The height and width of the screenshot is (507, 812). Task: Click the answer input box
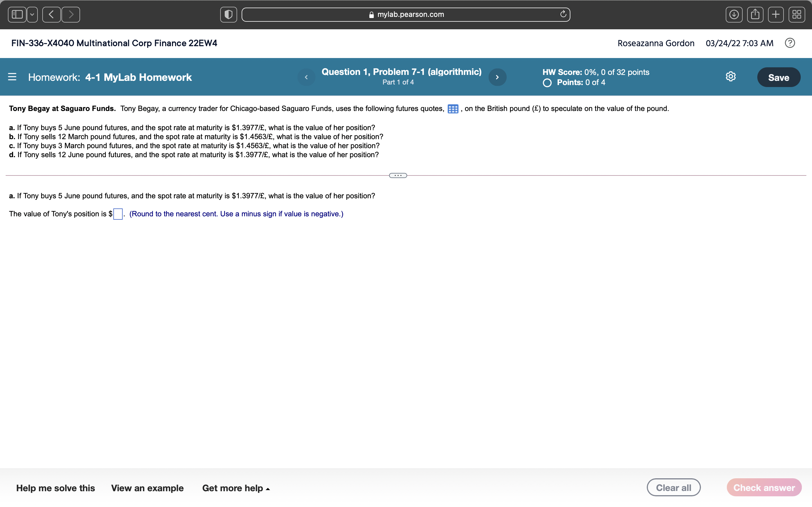coord(118,214)
